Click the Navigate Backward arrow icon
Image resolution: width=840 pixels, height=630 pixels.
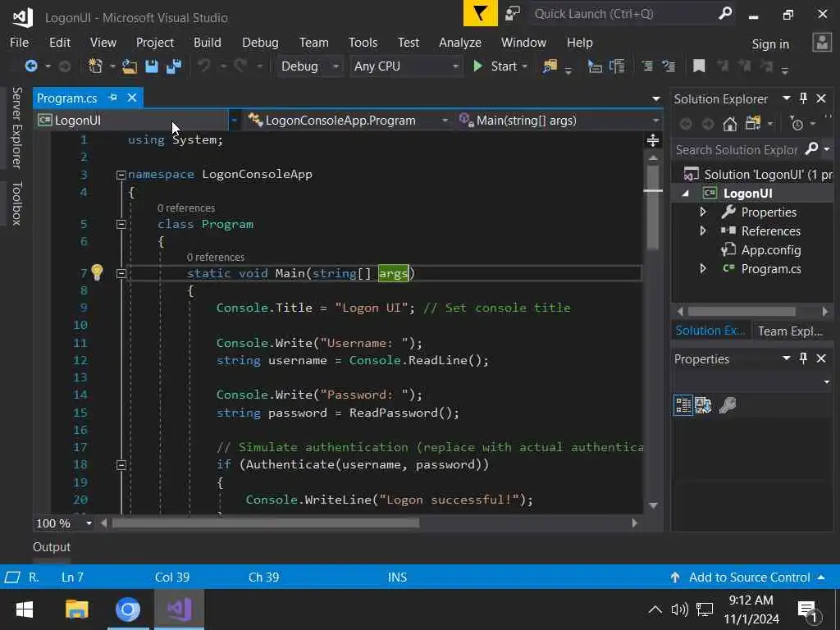click(x=31, y=66)
